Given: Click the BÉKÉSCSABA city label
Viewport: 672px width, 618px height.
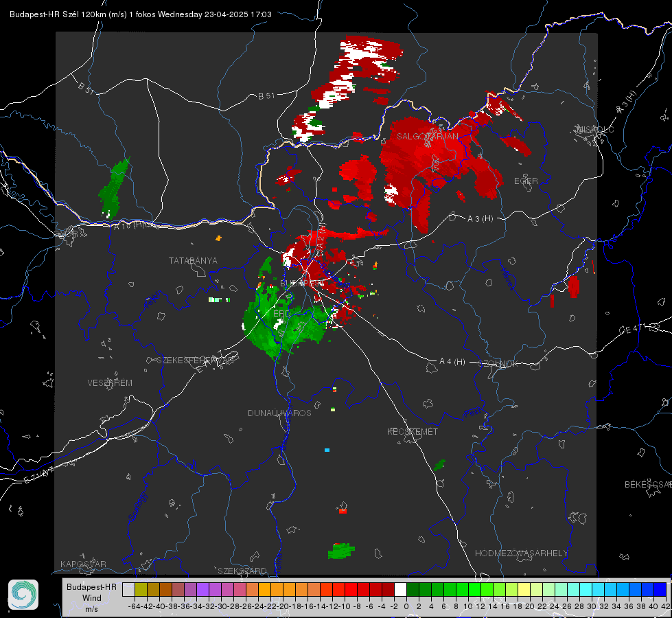Looking at the screenshot, I should pos(648,485).
